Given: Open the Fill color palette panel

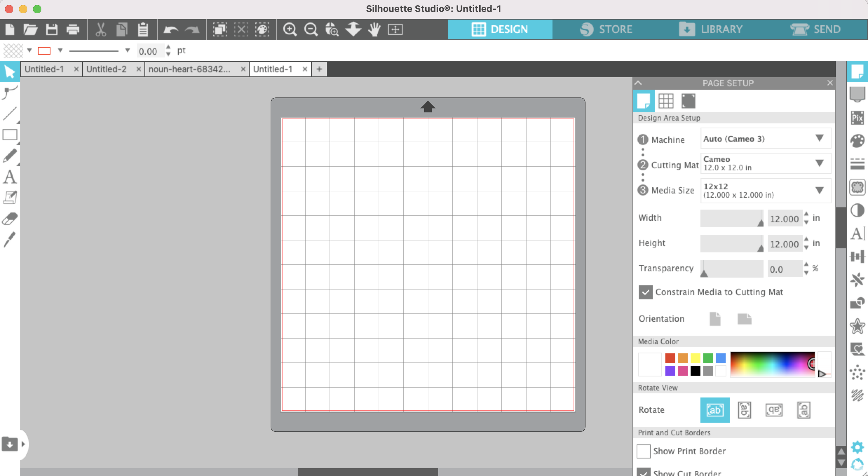Looking at the screenshot, I should tap(857, 141).
